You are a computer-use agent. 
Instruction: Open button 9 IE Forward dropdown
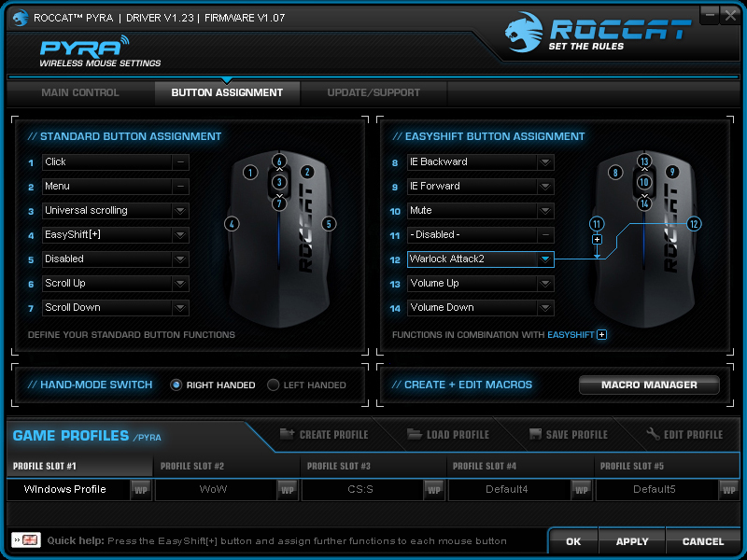[545, 186]
